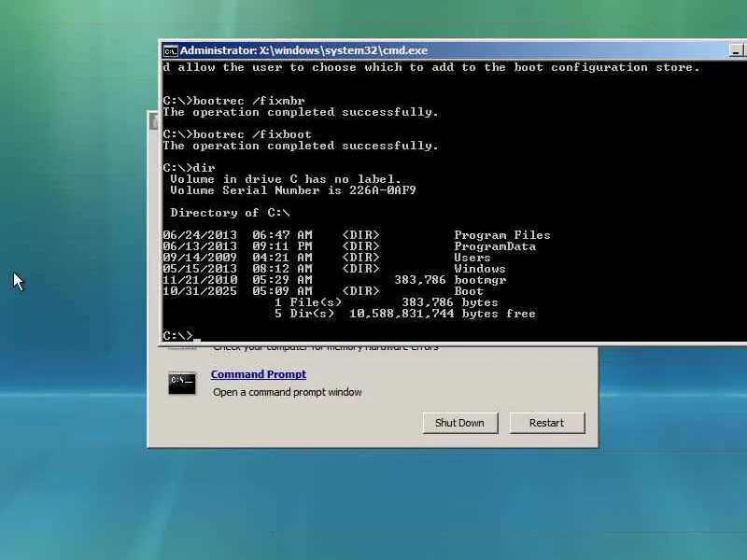Viewport: 747px width, 560px height.
Task: Click the cmd.exe window title text
Action: (x=304, y=50)
